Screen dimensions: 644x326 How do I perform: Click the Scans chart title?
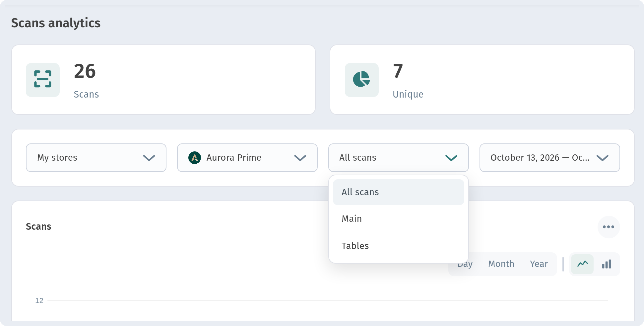tap(38, 226)
